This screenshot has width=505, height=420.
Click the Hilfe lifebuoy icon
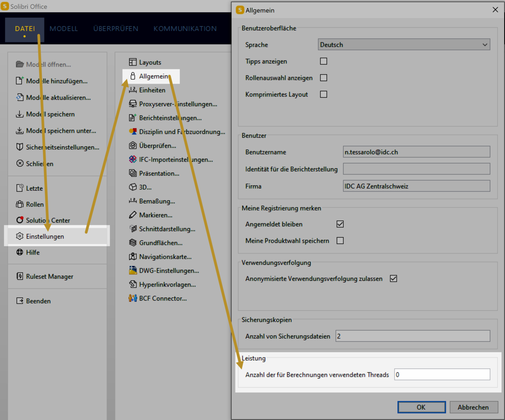[x=20, y=252]
